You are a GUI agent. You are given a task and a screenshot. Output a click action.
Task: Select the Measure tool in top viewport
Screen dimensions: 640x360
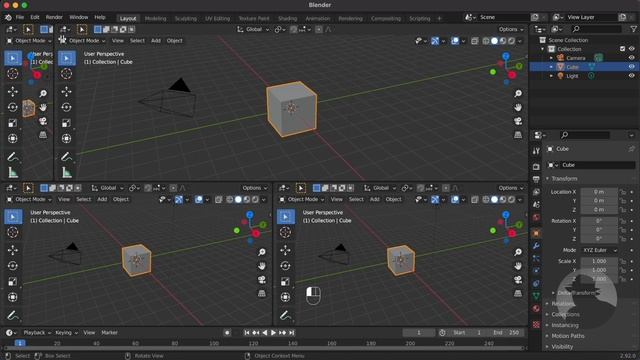67,173
